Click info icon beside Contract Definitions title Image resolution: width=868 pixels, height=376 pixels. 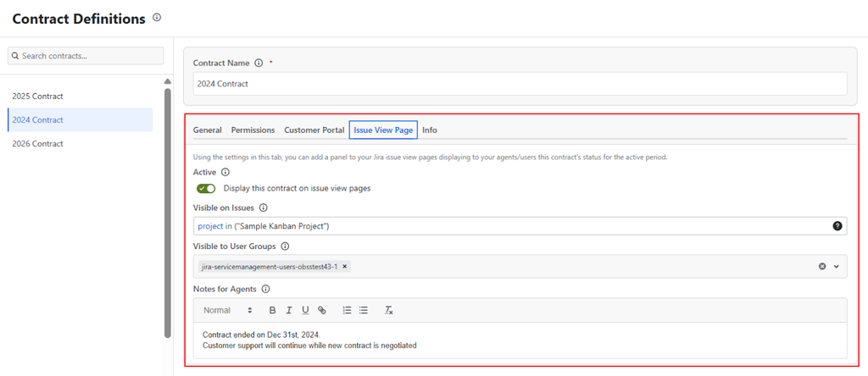(x=157, y=18)
